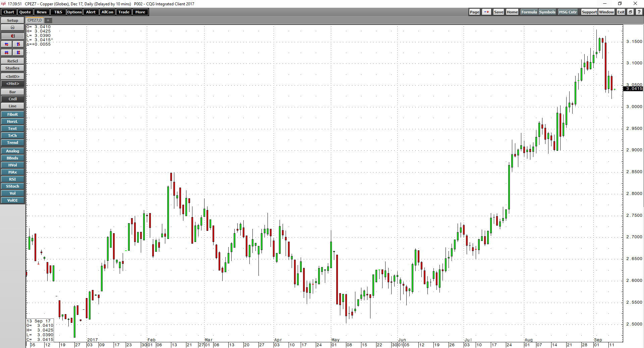The image size is (644, 348).
Task: Open the Chart menu
Action: 9,12
